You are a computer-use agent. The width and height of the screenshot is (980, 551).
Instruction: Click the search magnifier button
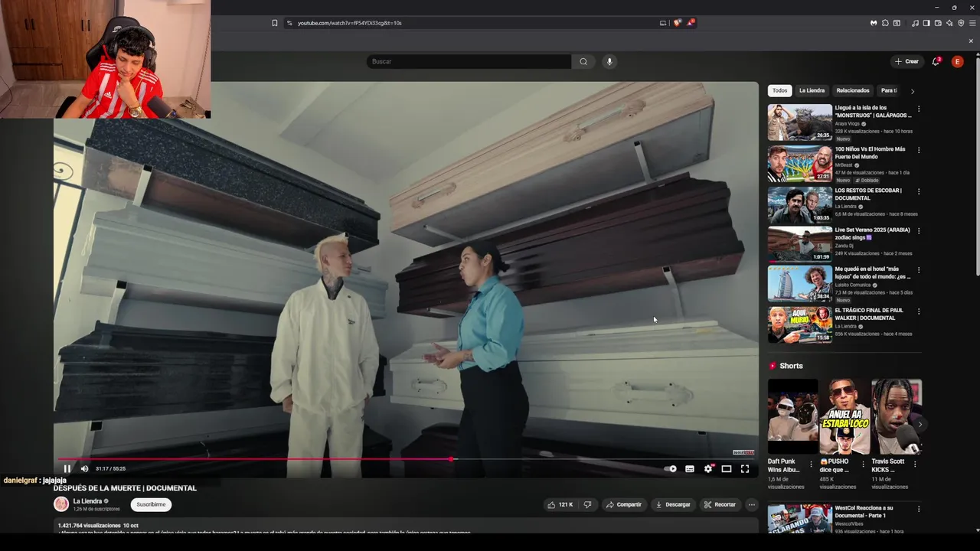pos(583,61)
